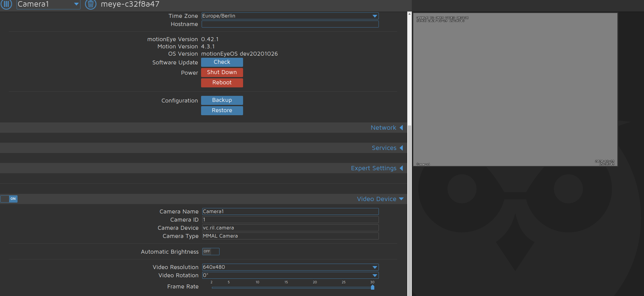Expand the Network section
This screenshot has height=296, width=644.
386,127
